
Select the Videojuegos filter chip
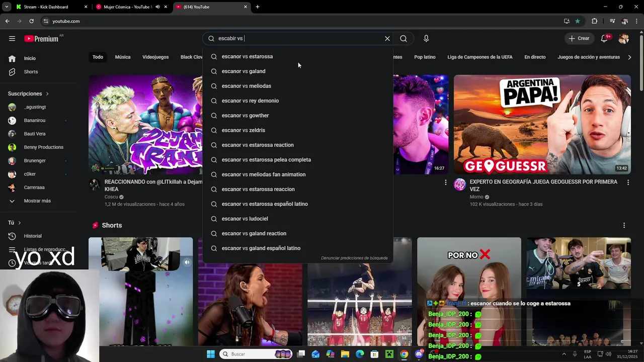(155, 57)
